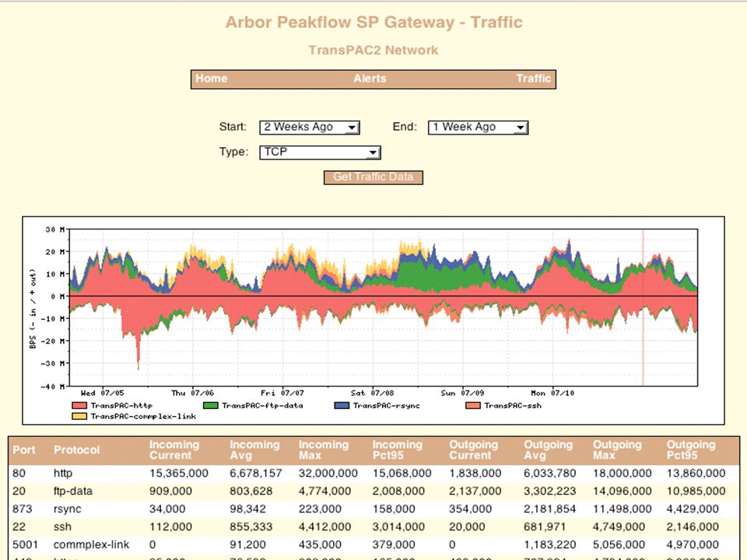Image resolution: width=747 pixels, height=560 pixels.
Task: Click the Outgoing Current column header
Action: [474, 450]
